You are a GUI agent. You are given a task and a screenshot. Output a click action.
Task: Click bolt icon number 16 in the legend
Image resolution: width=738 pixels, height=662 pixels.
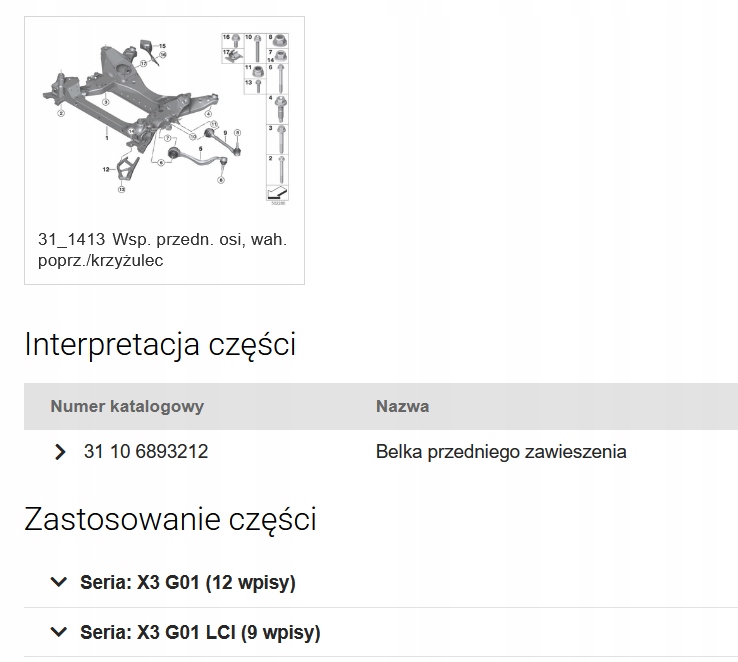click(237, 40)
